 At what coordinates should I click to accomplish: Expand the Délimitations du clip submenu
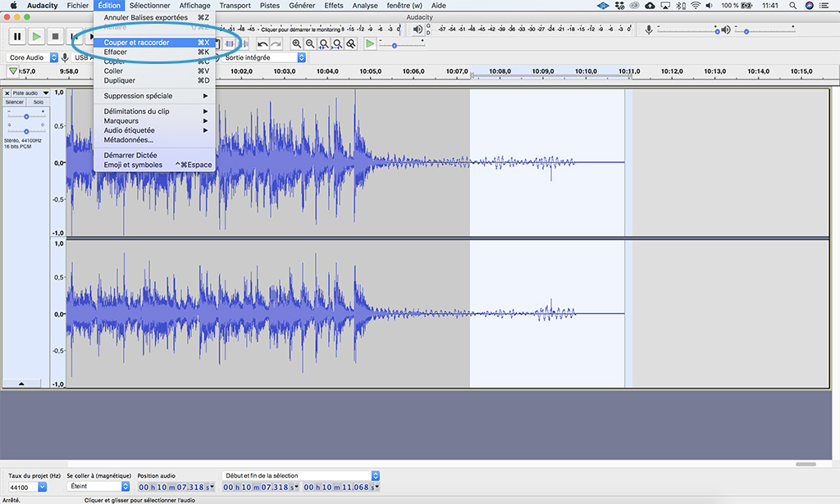tap(154, 111)
